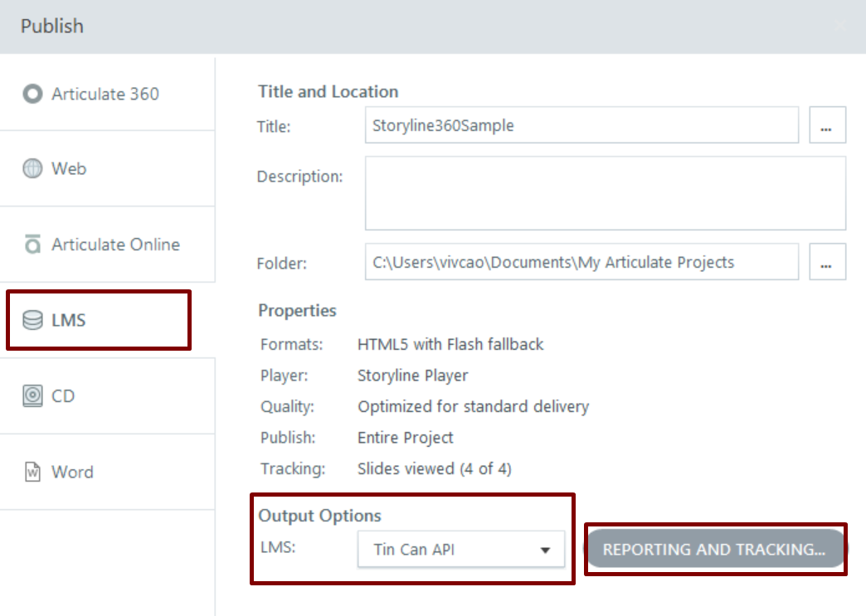Open Reporting and Tracking settings

[x=715, y=549]
